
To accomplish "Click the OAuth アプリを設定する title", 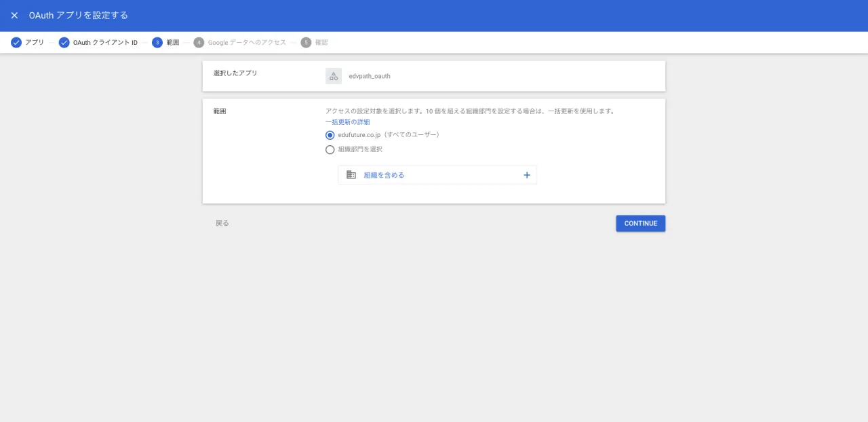I will click(x=79, y=15).
